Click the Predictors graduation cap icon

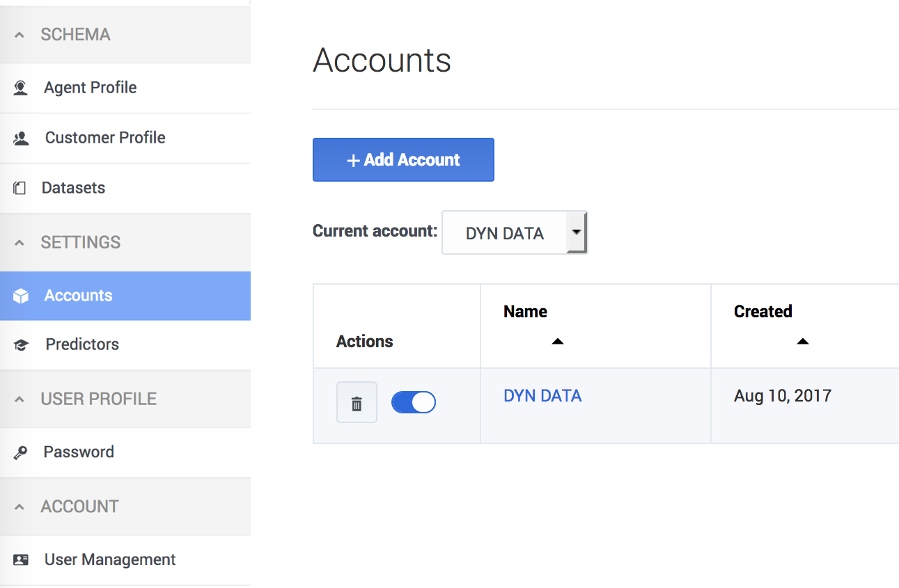click(21, 344)
